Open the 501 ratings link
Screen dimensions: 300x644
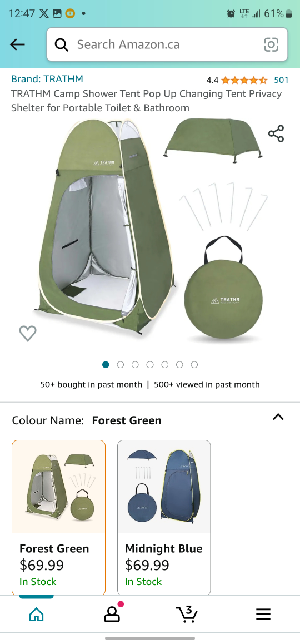coord(281,80)
